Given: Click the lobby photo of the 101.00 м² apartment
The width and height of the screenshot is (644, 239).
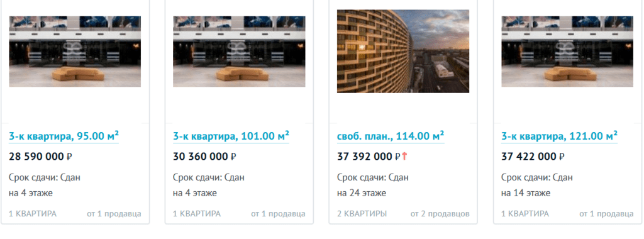Looking at the screenshot, I should (x=239, y=52).
